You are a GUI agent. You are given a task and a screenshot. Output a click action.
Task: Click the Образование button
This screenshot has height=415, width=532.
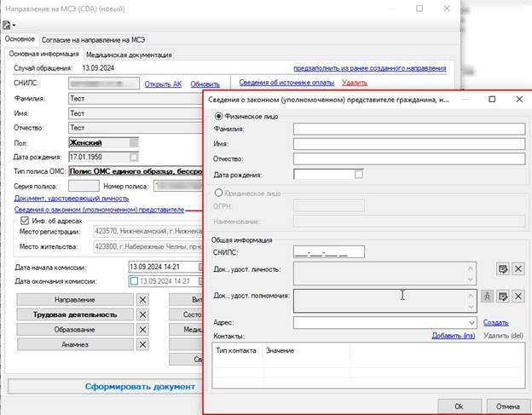pyautogui.click(x=75, y=330)
